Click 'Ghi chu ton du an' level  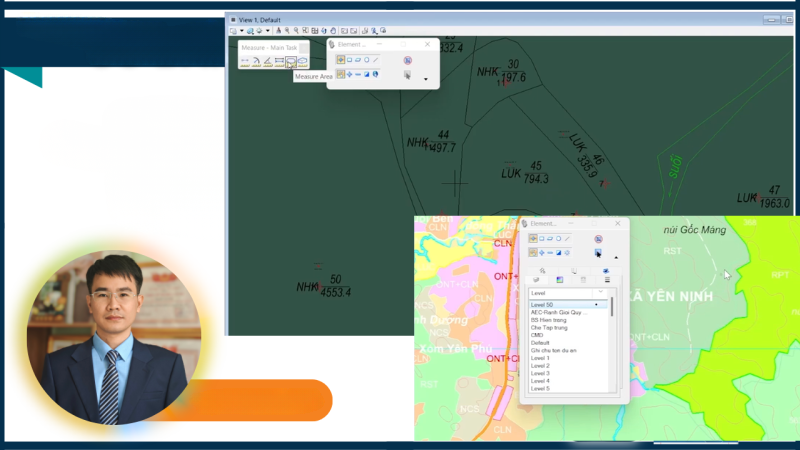pos(554,350)
